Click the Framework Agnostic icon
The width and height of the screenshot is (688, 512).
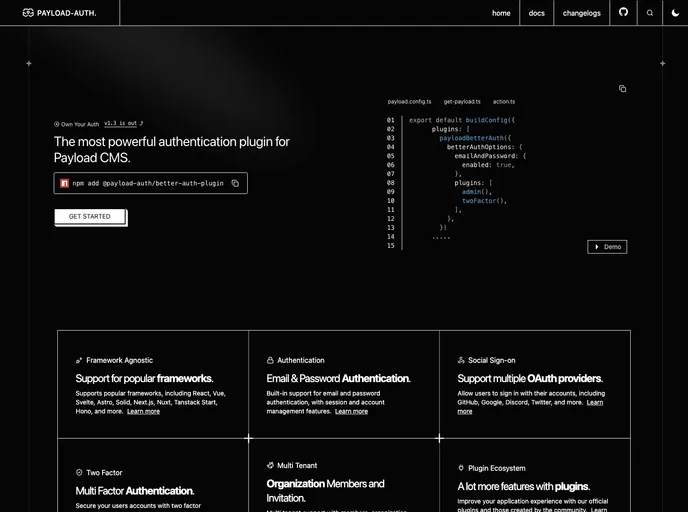tap(79, 361)
